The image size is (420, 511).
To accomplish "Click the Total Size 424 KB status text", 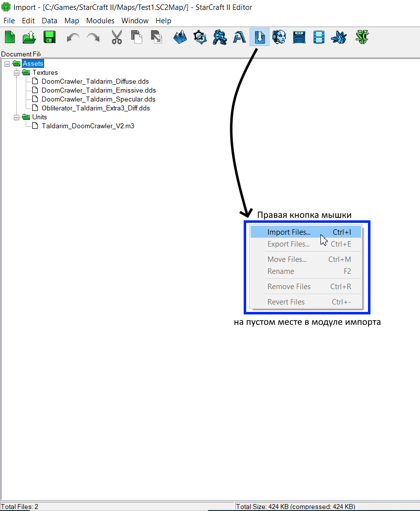I will 295,507.
